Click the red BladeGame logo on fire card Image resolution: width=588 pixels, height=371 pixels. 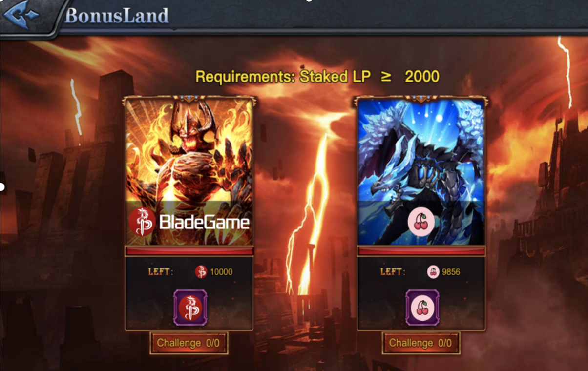click(x=142, y=223)
